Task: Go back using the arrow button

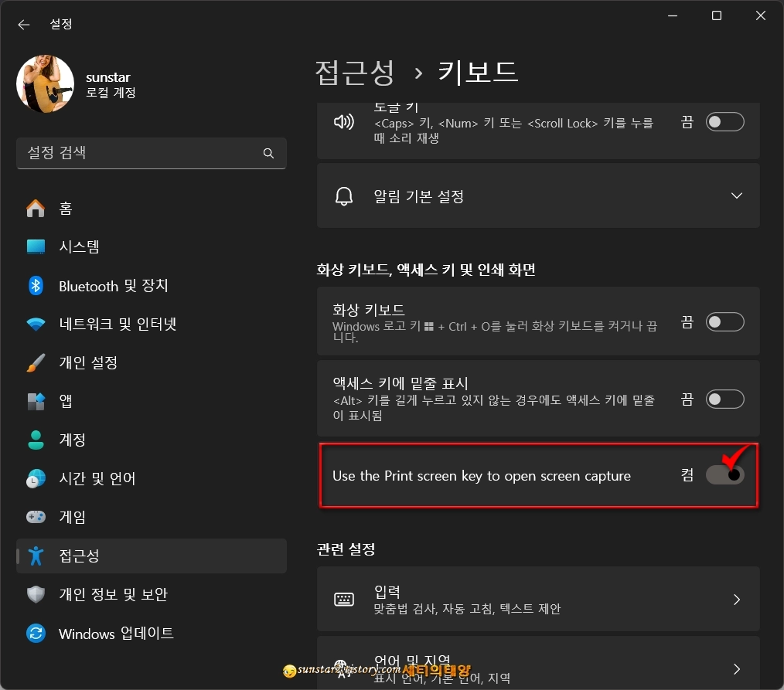Action: pyautogui.click(x=23, y=24)
